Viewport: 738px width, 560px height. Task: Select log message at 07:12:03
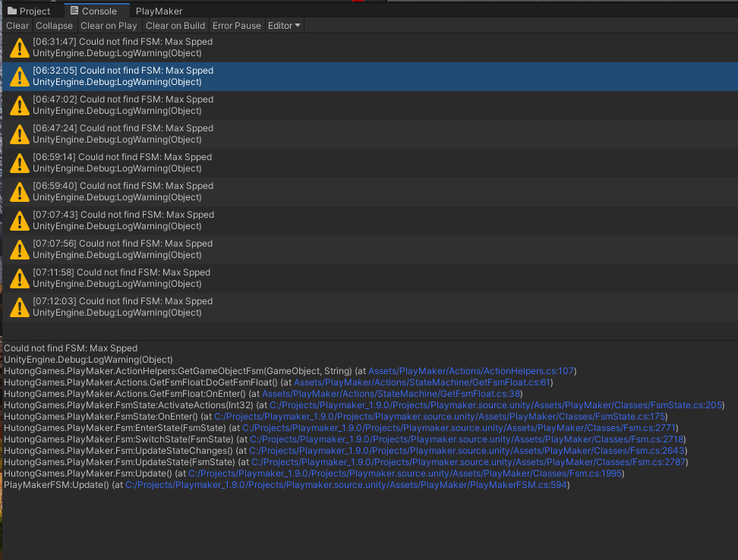point(370,307)
